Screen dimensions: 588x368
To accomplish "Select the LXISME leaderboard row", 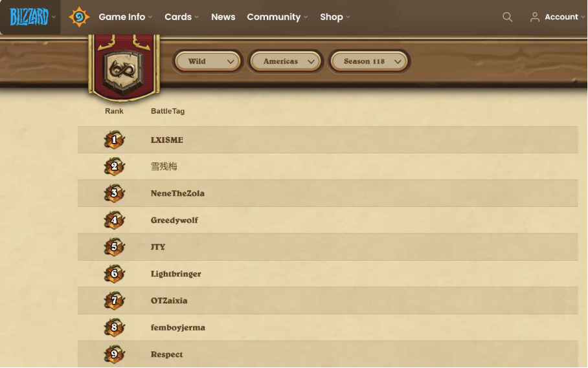I will [328, 140].
